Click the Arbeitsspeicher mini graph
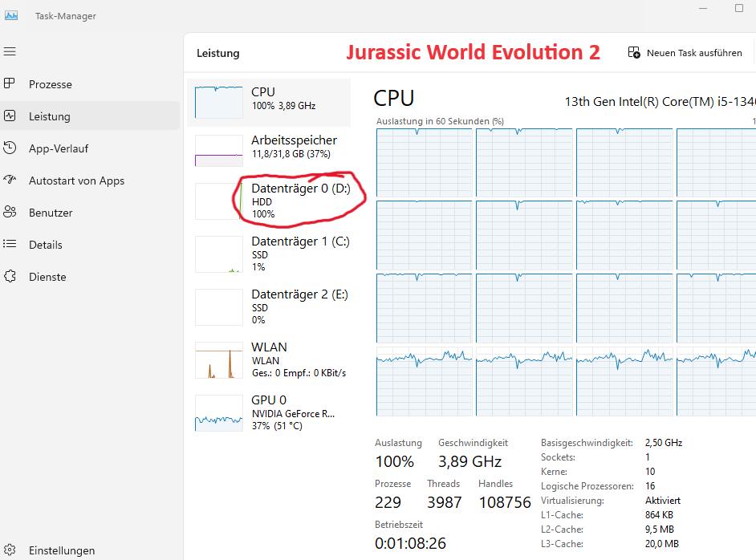Screen dimensions: 756x560 [219, 150]
